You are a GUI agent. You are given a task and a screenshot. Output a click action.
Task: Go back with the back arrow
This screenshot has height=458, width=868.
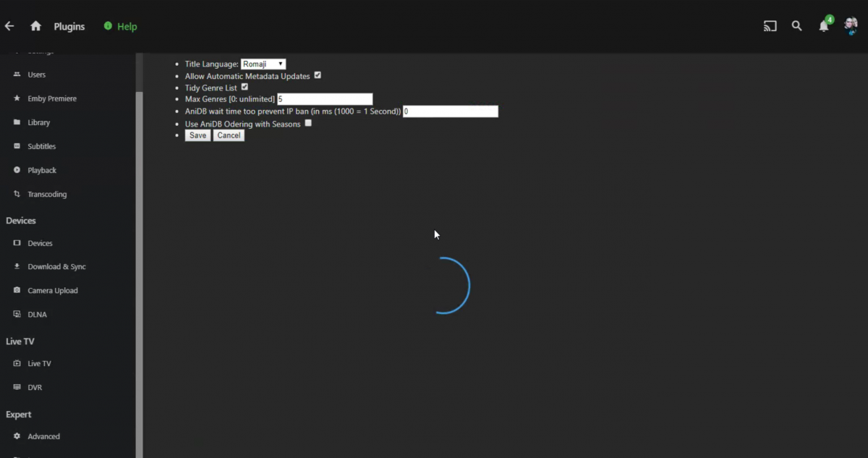(x=9, y=26)
